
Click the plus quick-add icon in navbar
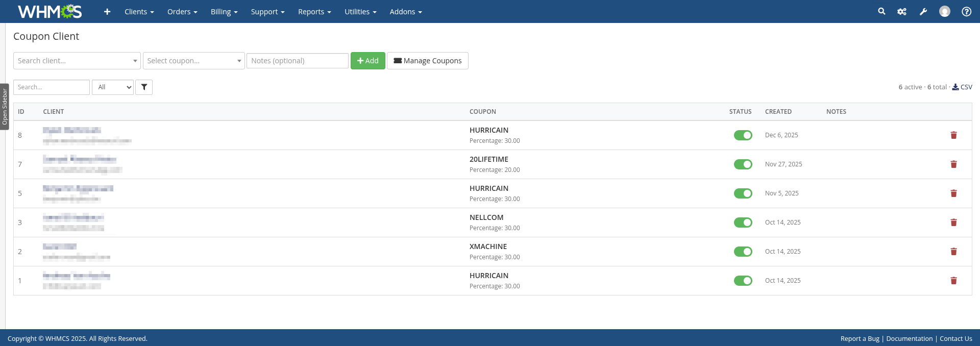point(107,11)
